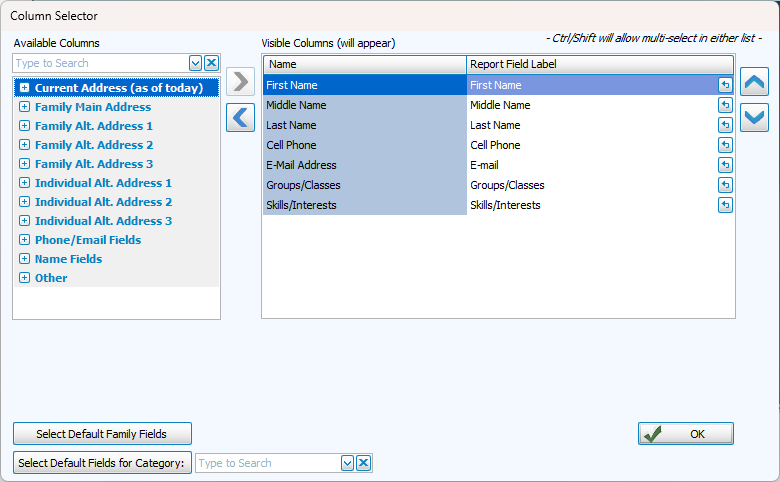
Task: Expand the Name Fields tree node
Action: (24, 259)
